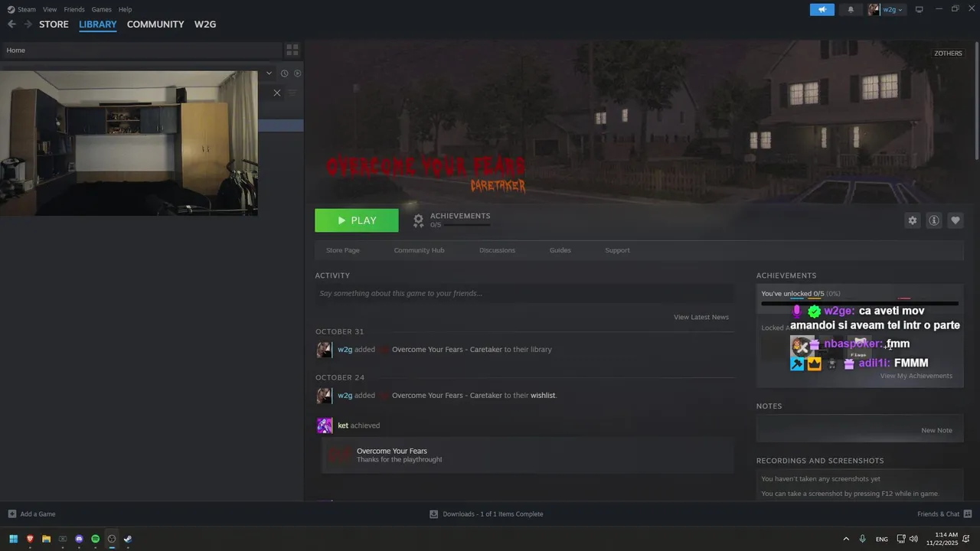
Task: Open the Friends menu
Action: click(74, 9)
